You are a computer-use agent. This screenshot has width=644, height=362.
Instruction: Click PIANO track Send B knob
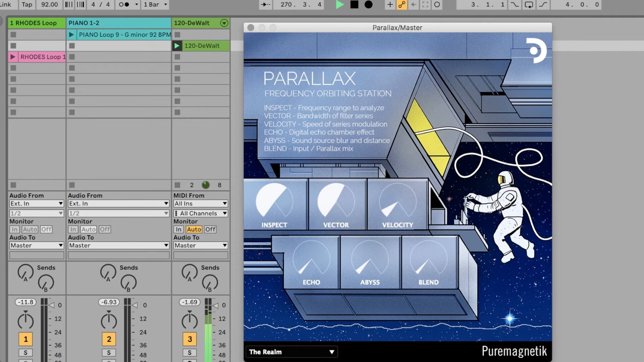click(x=128, y=283)
